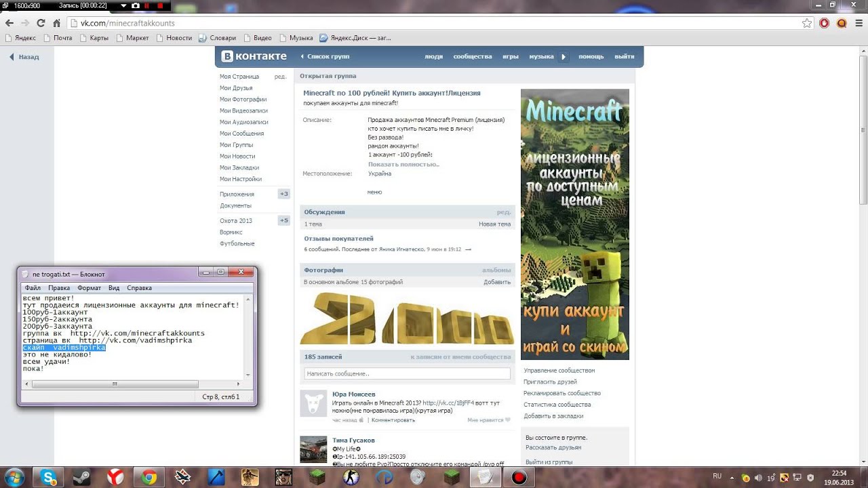Open Мои Настройки in sidebar
868x488 pixels.
[x=241, y=179]
